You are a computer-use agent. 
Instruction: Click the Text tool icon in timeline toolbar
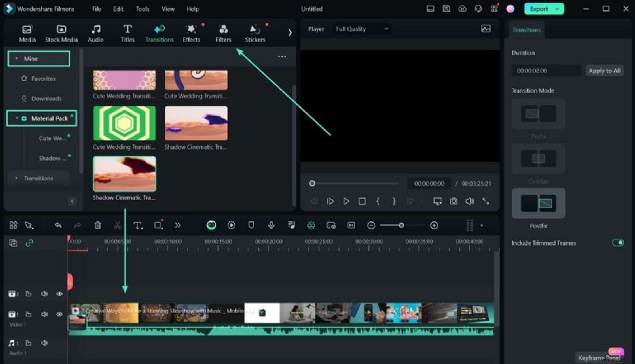point(137,225)
